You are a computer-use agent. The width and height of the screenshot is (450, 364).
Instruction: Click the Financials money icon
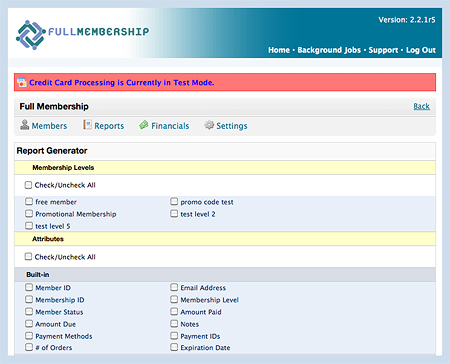tap(144, 125)
